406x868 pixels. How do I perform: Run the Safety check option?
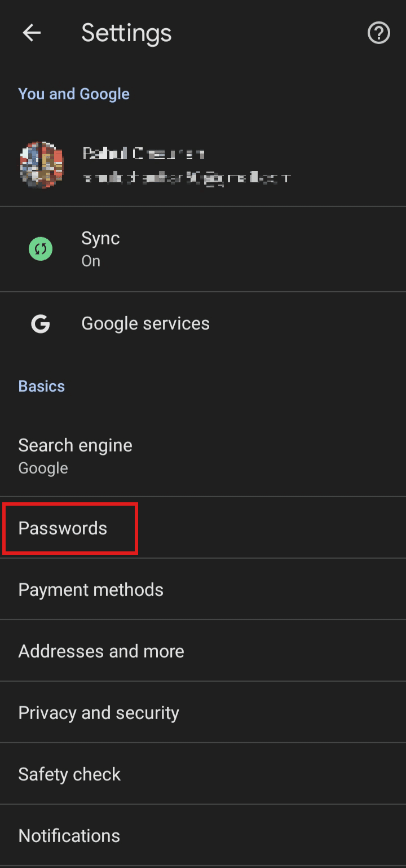click(x=69, y=774)
